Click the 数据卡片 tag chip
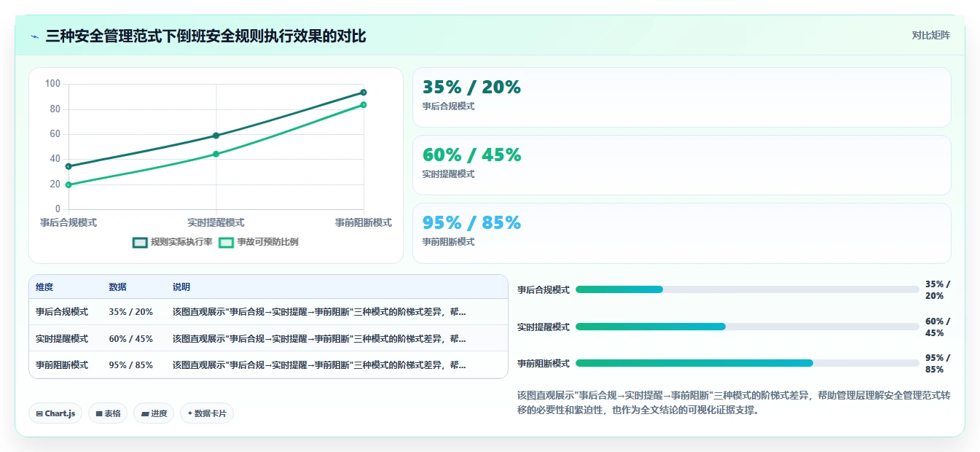980x452 pixels. click(207, 413)
